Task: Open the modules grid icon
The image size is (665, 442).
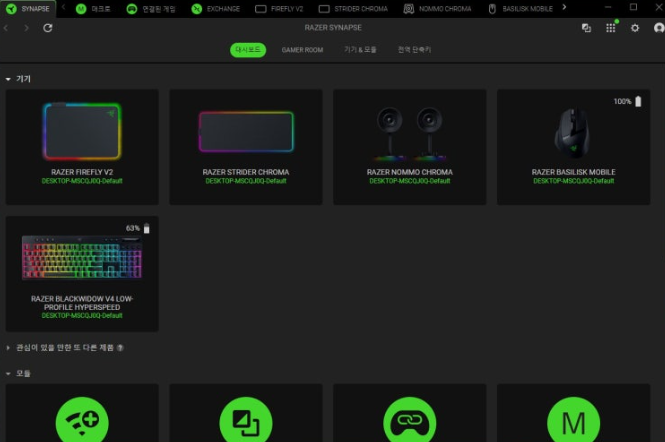Action: click(x=611, y=28)
